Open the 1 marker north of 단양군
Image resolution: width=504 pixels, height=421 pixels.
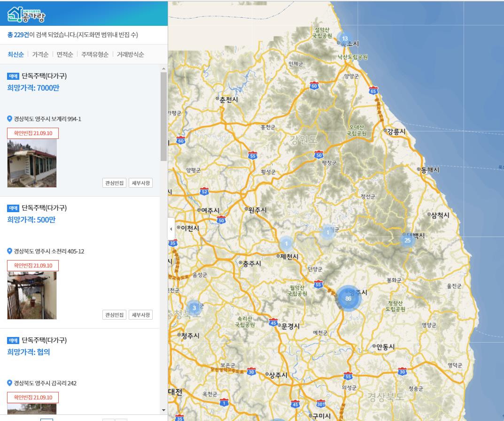328,232
